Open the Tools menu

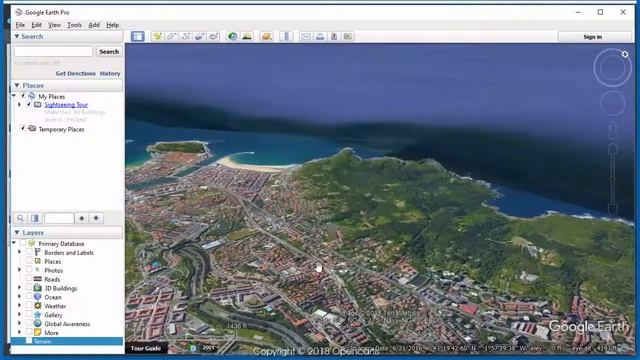[74, 25]
